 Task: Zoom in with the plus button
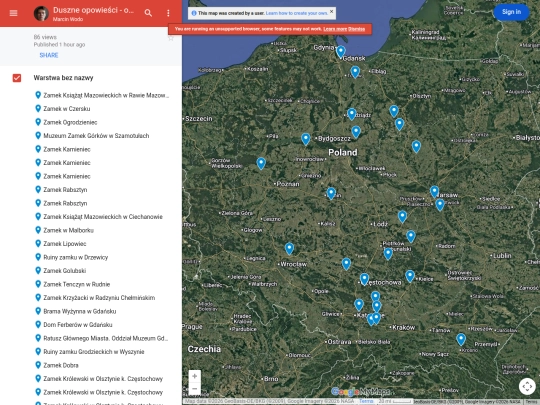click(195, 376)
